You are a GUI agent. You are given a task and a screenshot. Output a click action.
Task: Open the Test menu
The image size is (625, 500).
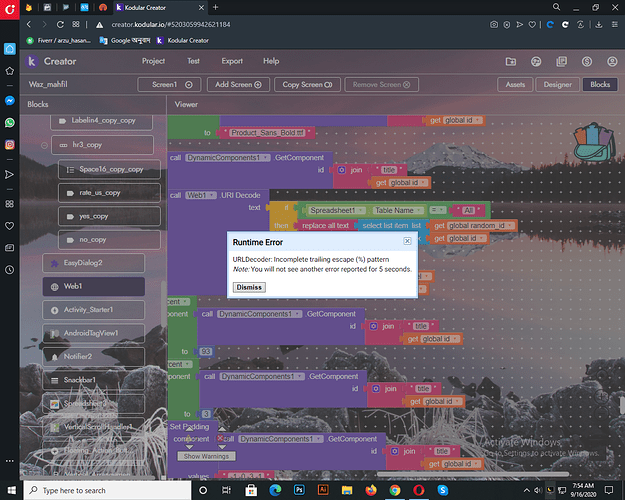coord(193,61)
